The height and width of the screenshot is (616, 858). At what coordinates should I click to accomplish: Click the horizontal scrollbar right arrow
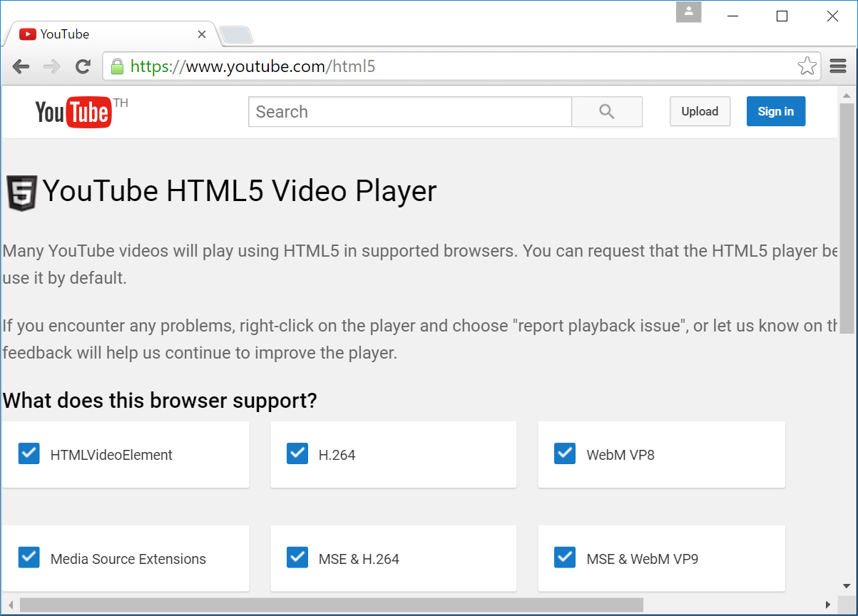(x=827, y=605)
